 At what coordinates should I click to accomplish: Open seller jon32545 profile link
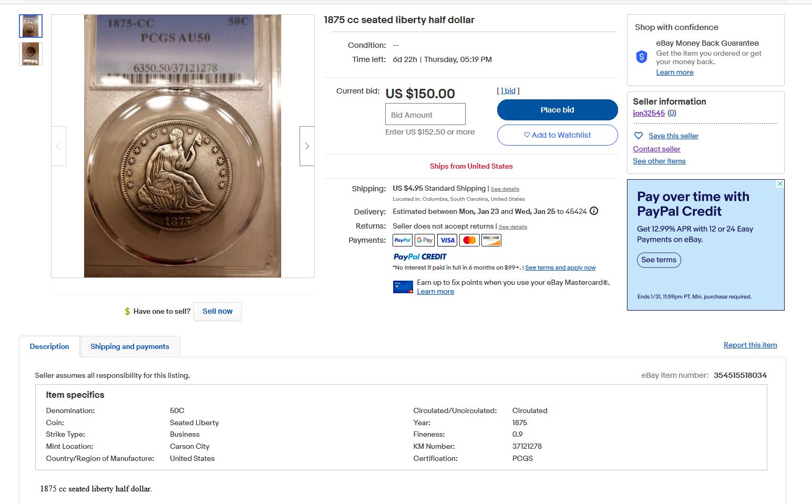coord(649,113)
